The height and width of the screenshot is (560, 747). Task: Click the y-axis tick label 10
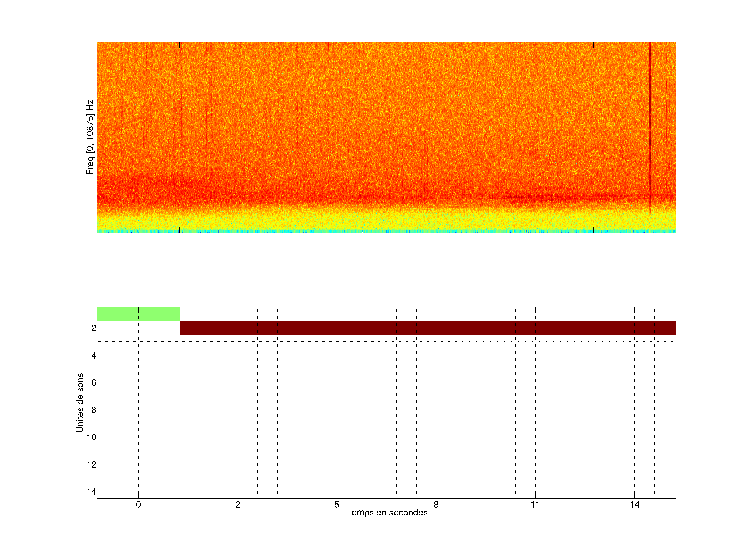92,437
